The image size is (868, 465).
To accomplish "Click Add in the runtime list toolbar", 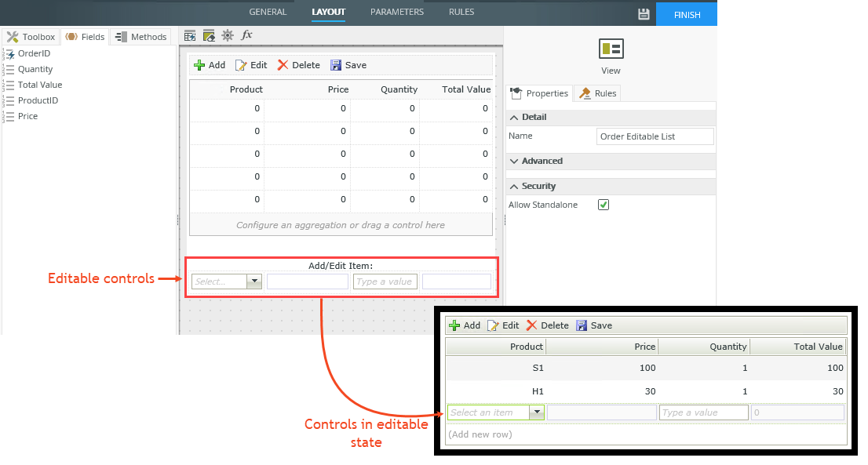I will 465,325.
